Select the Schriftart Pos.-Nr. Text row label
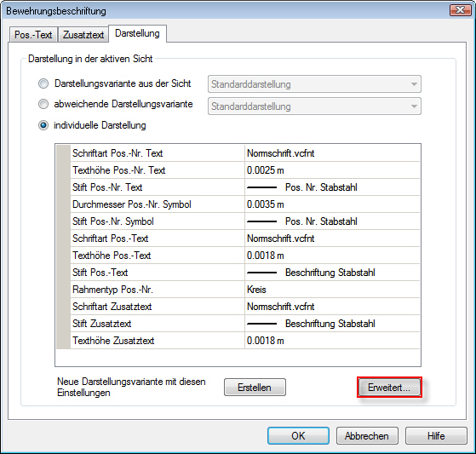The width and height of the screenshot is (476, 454). pyautogui.click(x=158, y=153)
